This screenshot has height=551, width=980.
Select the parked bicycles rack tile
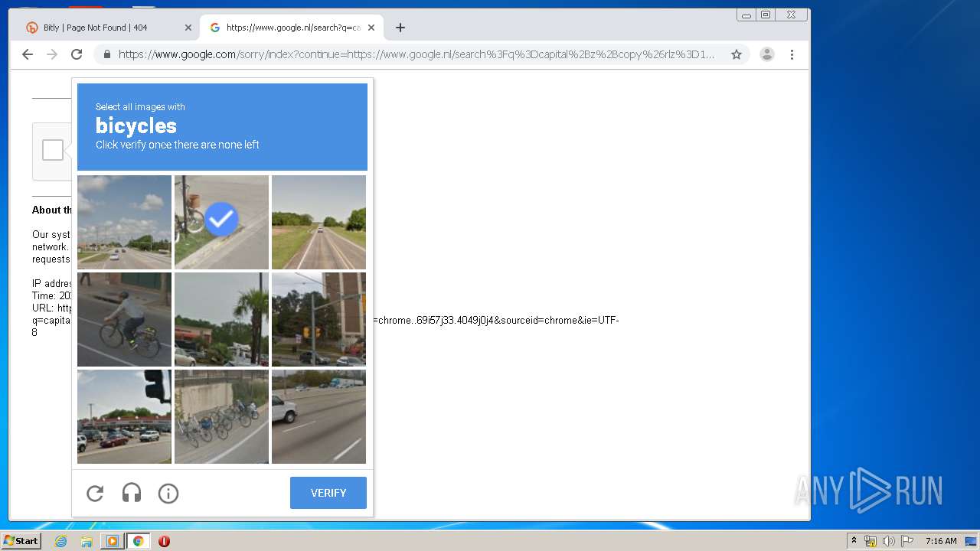point(221,416)
